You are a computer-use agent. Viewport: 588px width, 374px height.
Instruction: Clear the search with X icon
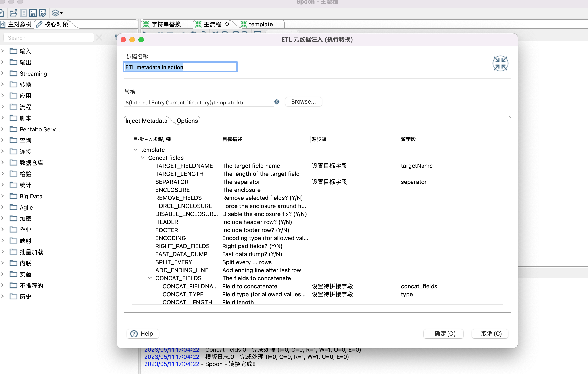click(99, 38)
